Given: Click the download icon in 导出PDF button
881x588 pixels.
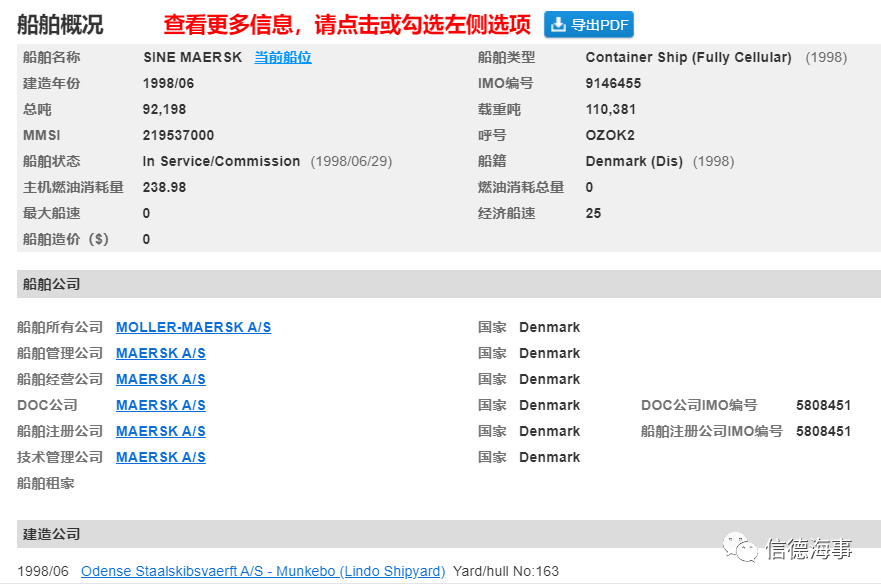Looking at the screenshot, I should (558, 25).
